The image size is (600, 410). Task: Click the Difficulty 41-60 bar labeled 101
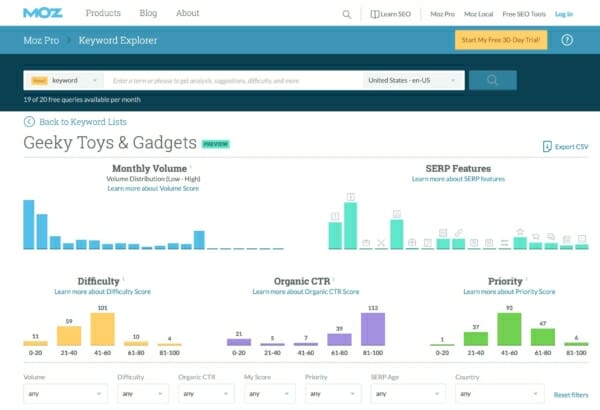point(103,329)
